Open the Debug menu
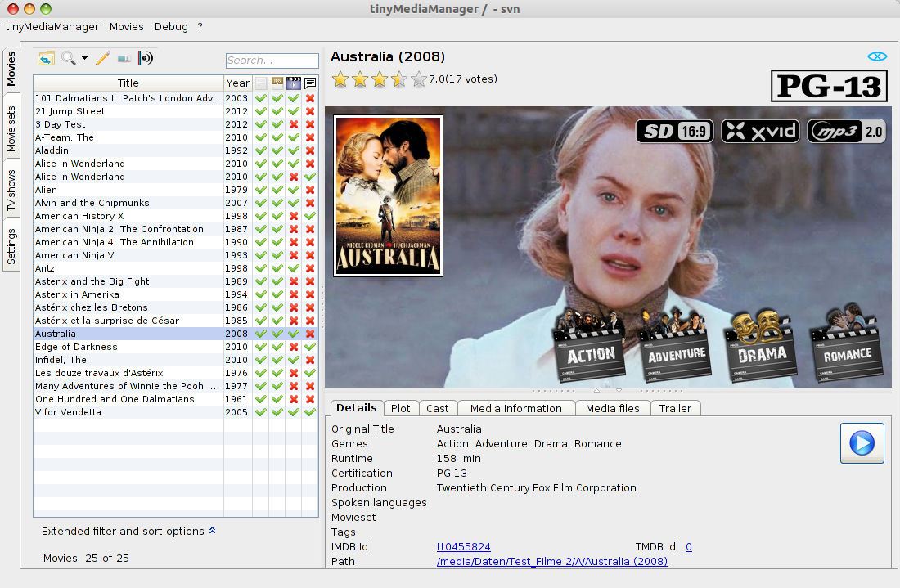 [x=171, y=26]
